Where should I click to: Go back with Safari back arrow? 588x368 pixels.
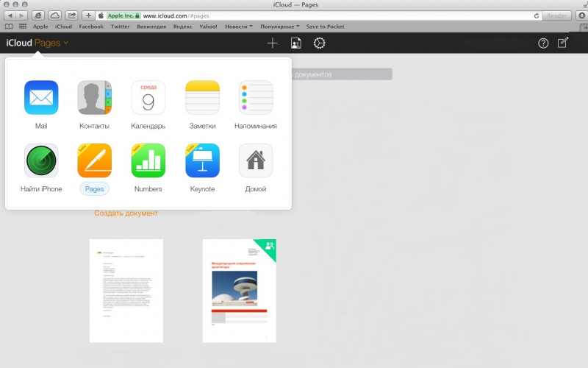10,15
